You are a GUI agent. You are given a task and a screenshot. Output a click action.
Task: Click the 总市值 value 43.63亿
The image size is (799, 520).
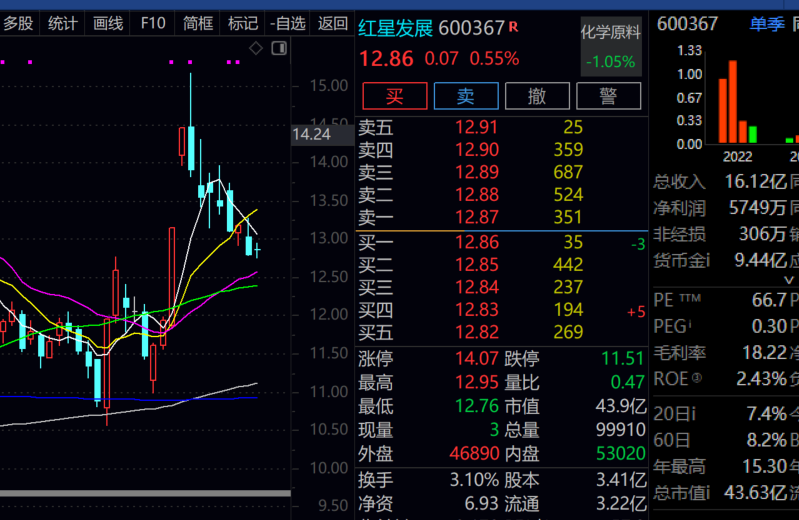pyautogui.click(x=755, y=492)
